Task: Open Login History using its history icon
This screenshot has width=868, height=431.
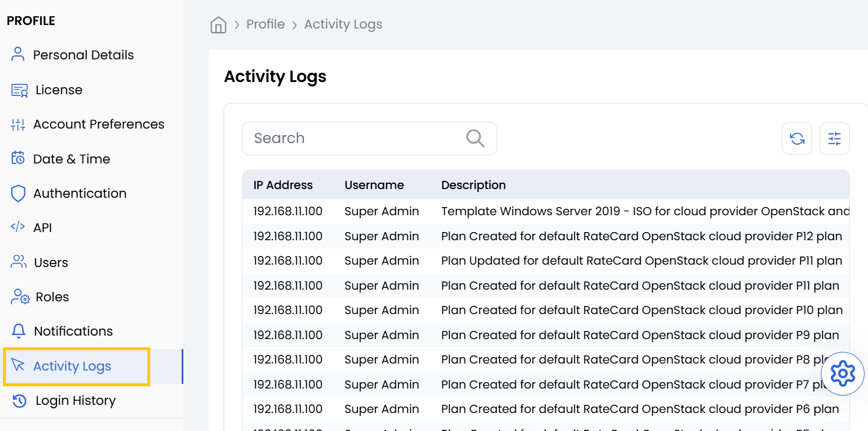Action: [x=18, y=400]
